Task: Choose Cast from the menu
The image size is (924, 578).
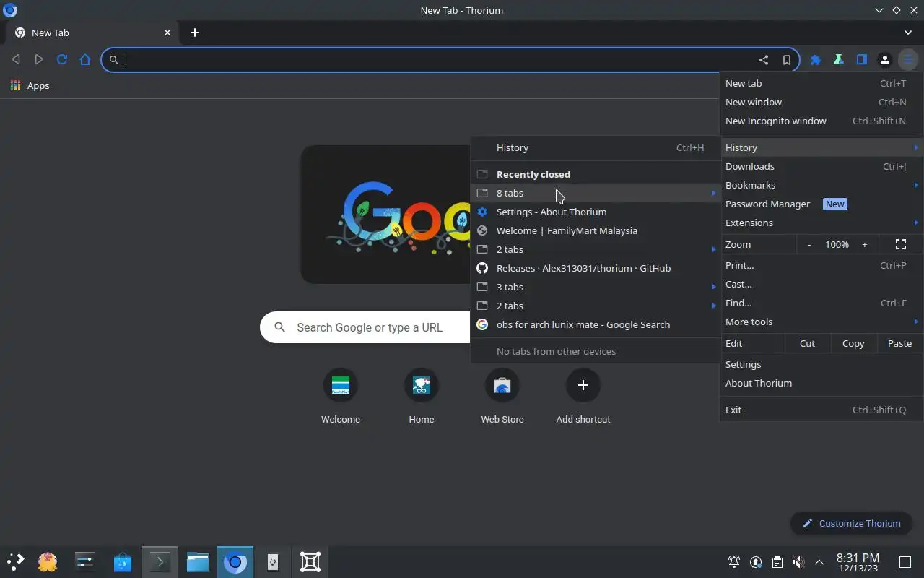Action: pyautogui.click(x=821, y=284)
